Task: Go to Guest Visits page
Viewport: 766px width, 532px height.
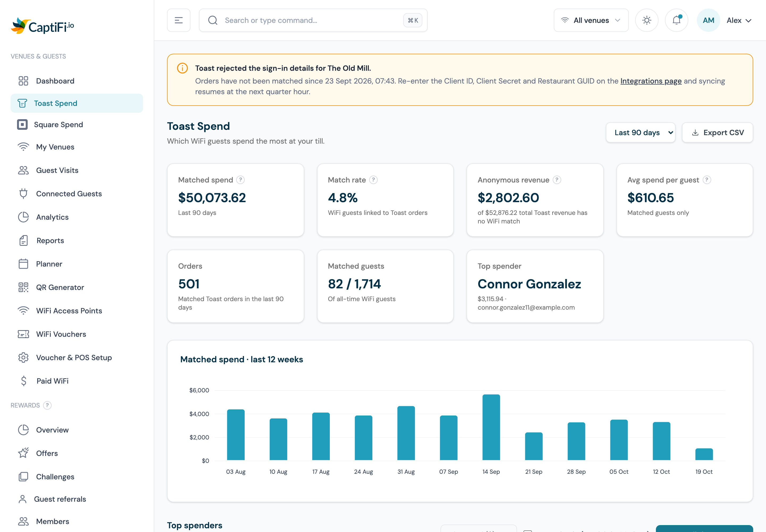Action: coord(77,170)
